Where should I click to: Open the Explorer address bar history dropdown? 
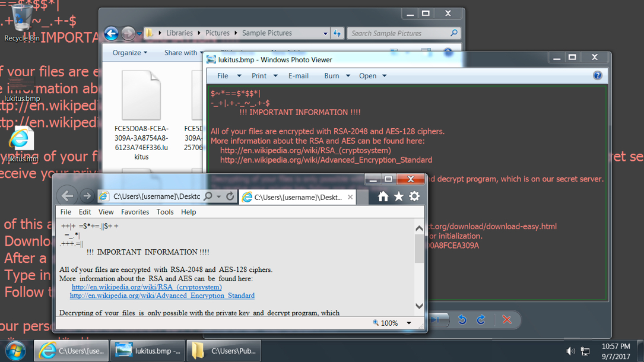325,33
